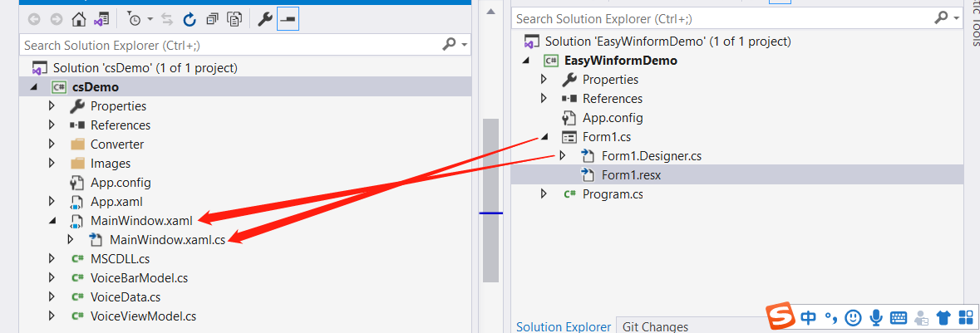Click the Home icon in csDemo toolbar
The width and height of the screenshot is (980, 333).
click(x=78, y=20)
